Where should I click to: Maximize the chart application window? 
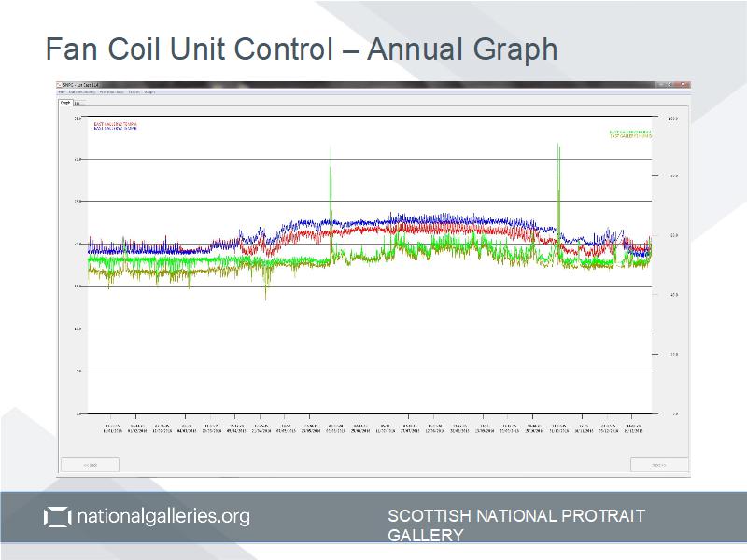tap(671, 85)
